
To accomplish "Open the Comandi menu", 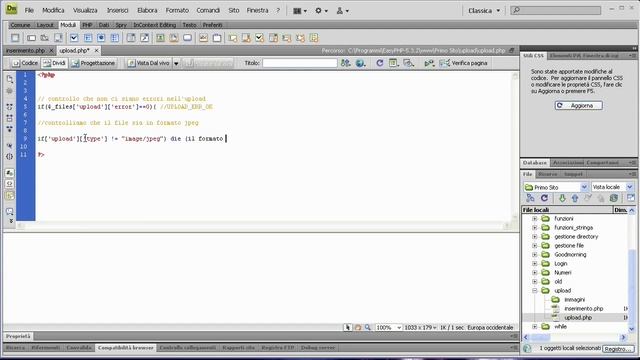I will pos(208,10).
